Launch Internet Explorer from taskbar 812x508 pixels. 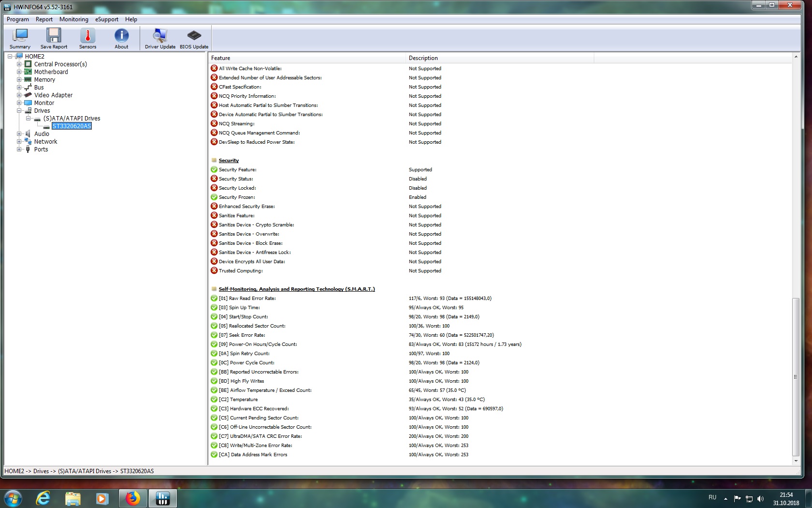43,498
